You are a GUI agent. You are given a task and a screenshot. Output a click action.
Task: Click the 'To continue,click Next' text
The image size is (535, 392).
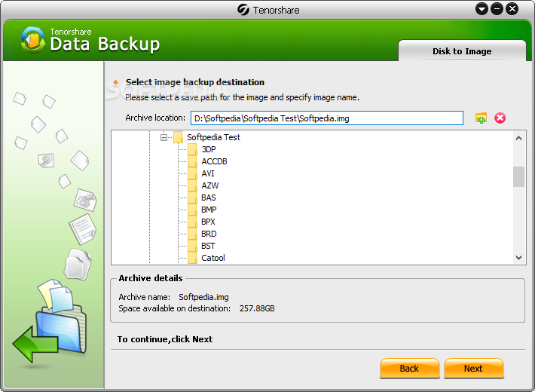[x=165, y=339]
